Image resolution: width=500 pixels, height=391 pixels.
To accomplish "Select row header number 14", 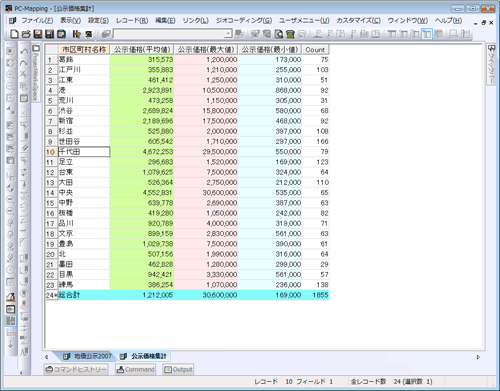I will coord(51,193).
